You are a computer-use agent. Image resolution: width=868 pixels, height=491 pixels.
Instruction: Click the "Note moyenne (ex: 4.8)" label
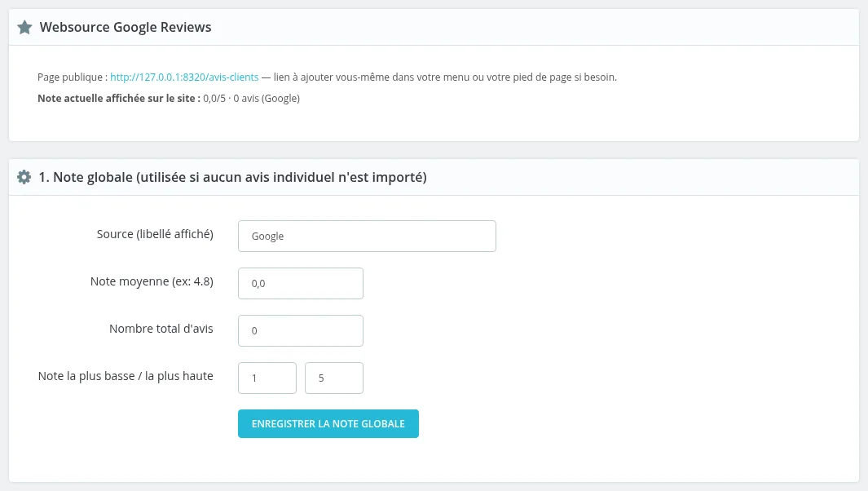click(x=152, y=281)
